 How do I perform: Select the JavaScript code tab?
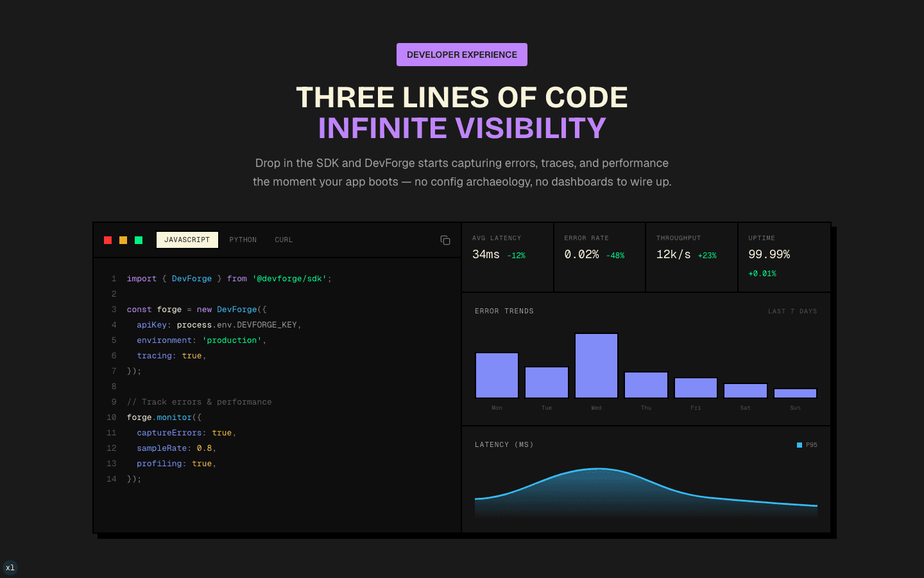click(x=187, y=240)
